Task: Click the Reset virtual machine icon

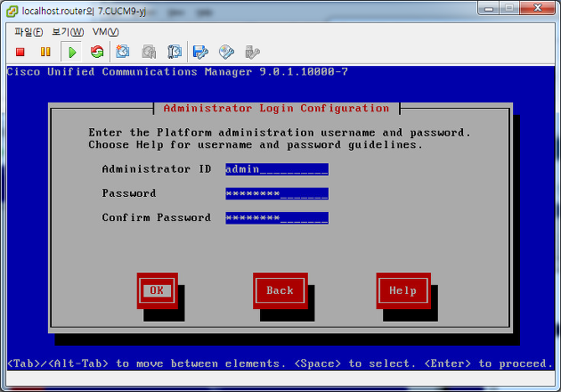Action: click(97, 53)
